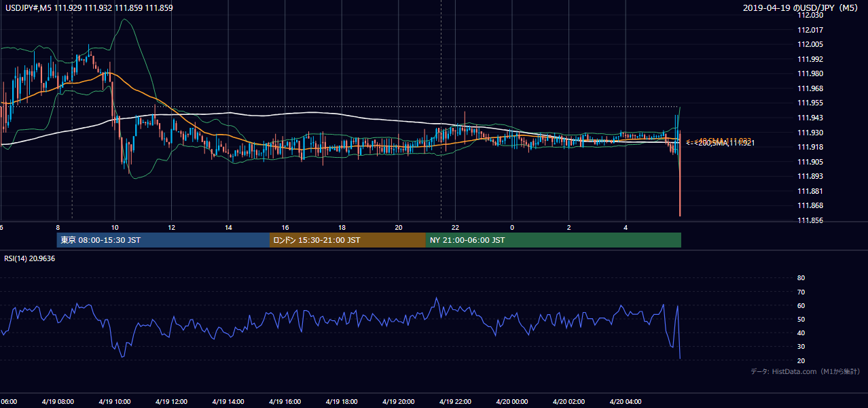
Task: Click the 4/20 00:00 date label
Action: click(512, 402)
